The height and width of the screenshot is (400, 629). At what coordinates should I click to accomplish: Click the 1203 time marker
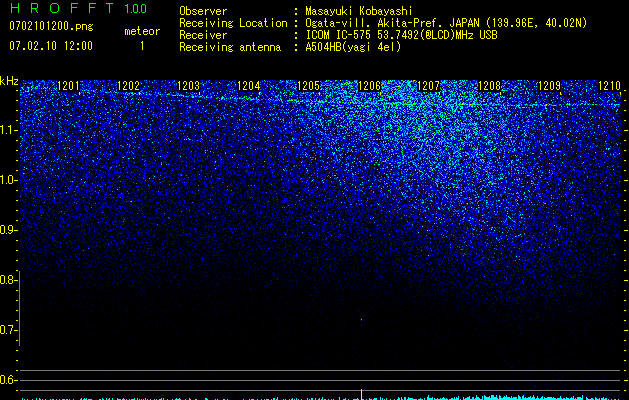tap(189, 86)
